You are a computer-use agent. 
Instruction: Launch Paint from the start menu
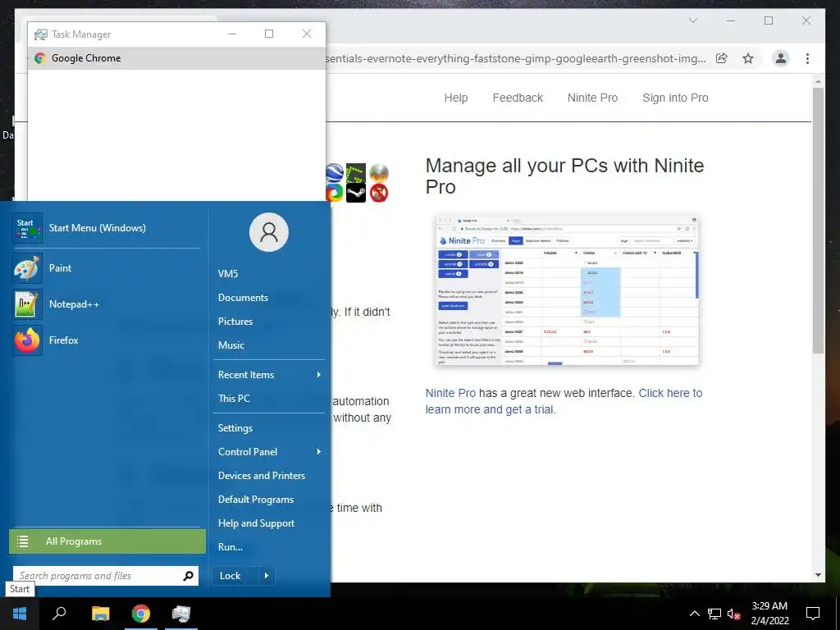pyautogui.click(x=106, y=268)
